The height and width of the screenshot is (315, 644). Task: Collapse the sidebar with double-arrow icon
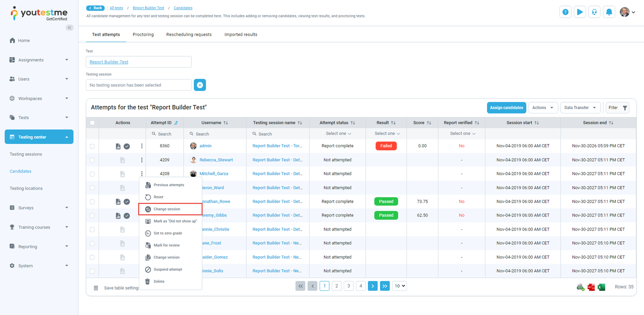70,28
